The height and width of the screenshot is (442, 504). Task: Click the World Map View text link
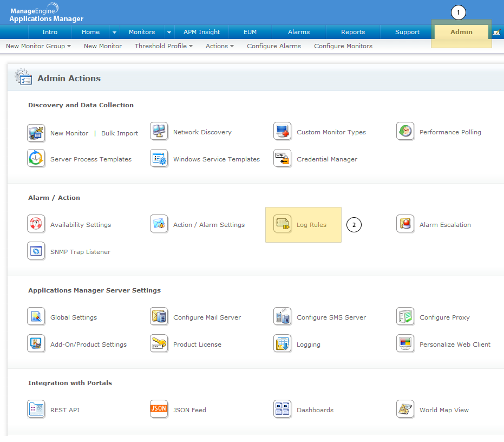tap(444, 410)
